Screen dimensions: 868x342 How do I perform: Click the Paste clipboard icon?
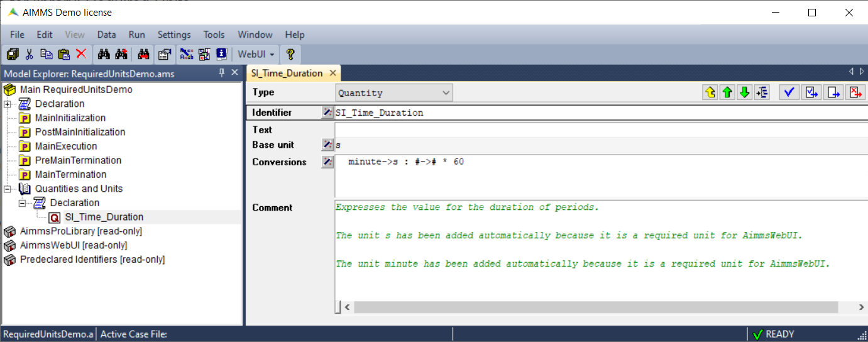(x=63, y=54)
